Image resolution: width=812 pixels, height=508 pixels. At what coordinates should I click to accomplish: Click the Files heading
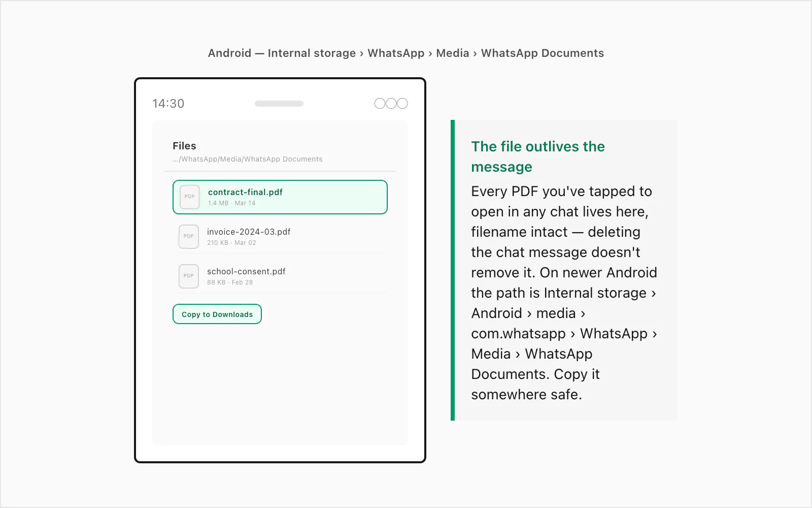click(x=184, y=146)
